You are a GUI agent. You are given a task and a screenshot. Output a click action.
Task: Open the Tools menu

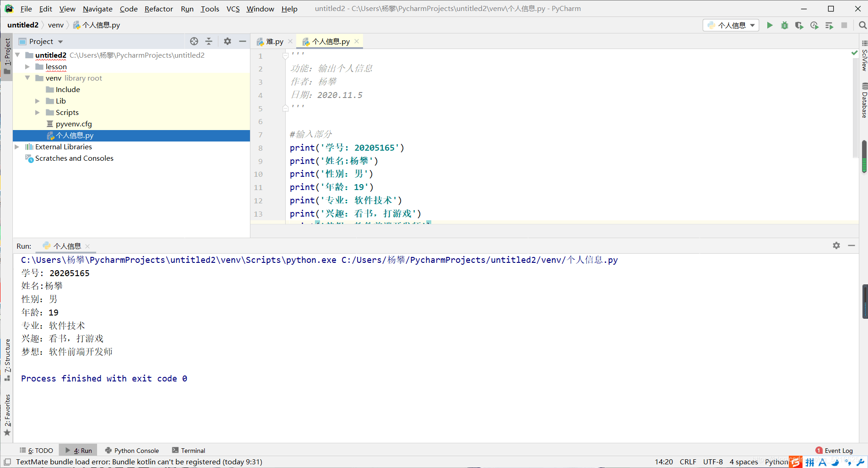click(x=210, y=9)
